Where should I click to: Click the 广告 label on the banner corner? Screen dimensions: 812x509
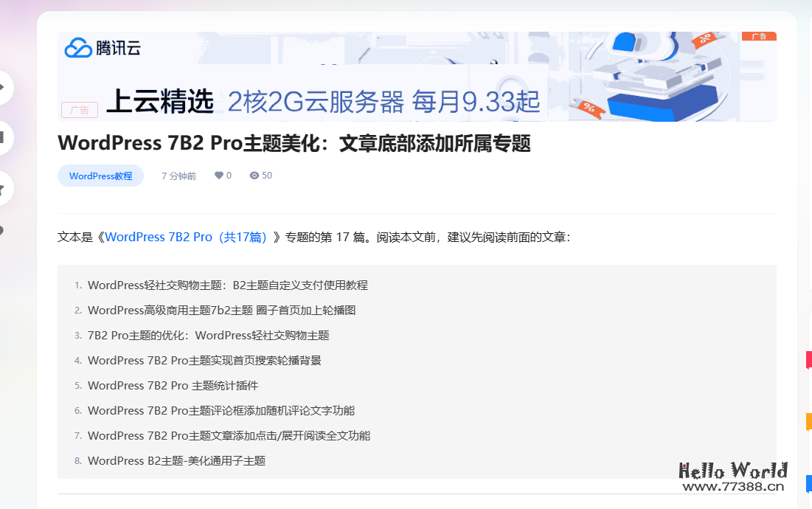point(760,35)
